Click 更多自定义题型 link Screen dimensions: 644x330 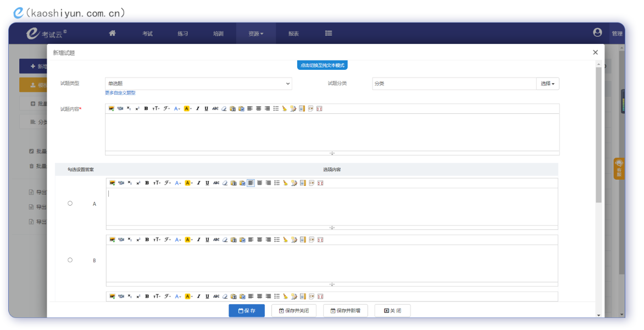pyautogui.click(x=120, y=93)
